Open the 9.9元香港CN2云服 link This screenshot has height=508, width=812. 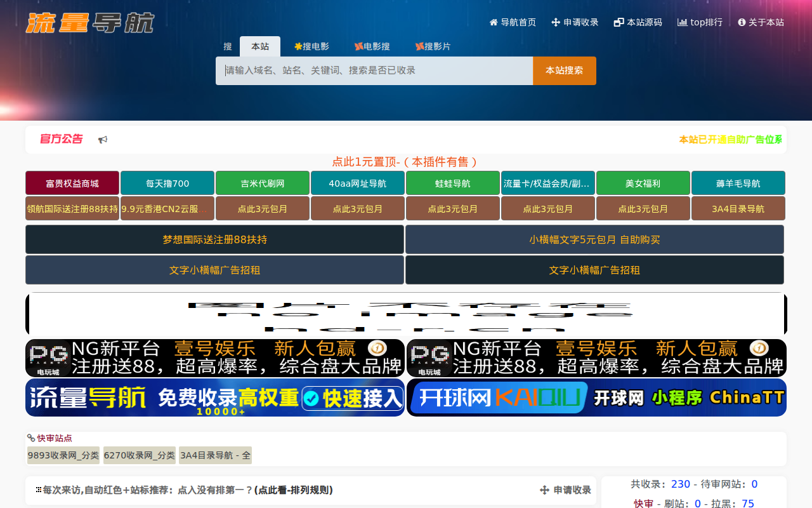click(x=167, y=208)
